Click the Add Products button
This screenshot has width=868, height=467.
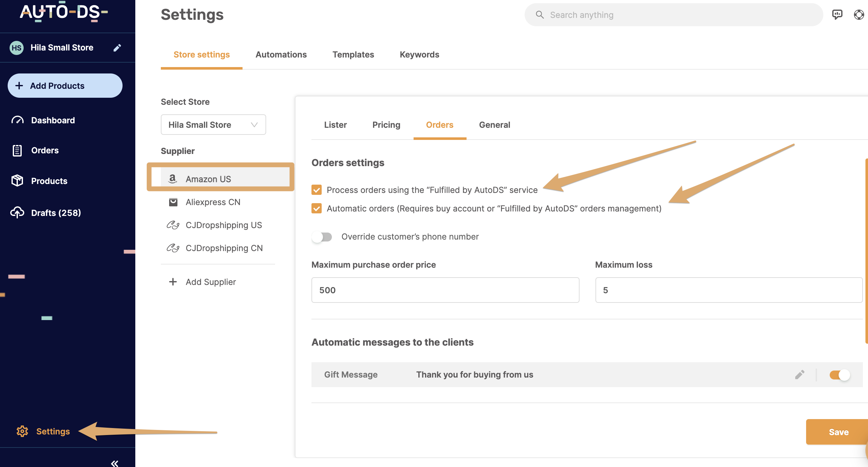pos(65,86)
